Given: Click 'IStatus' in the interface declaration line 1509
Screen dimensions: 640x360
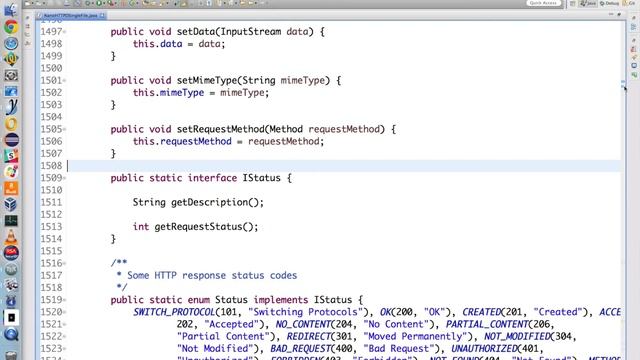Looking at the screenshot, I should 261,178.
